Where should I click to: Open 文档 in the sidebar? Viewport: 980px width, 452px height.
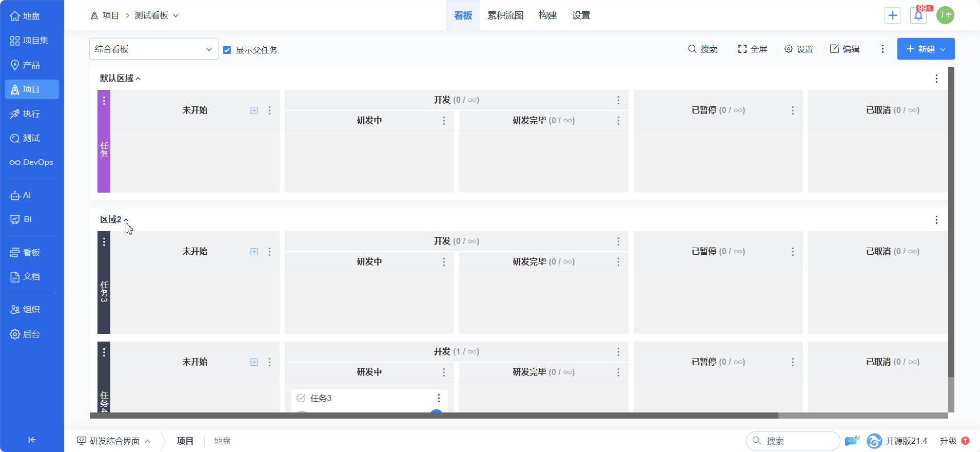point(32,277)
